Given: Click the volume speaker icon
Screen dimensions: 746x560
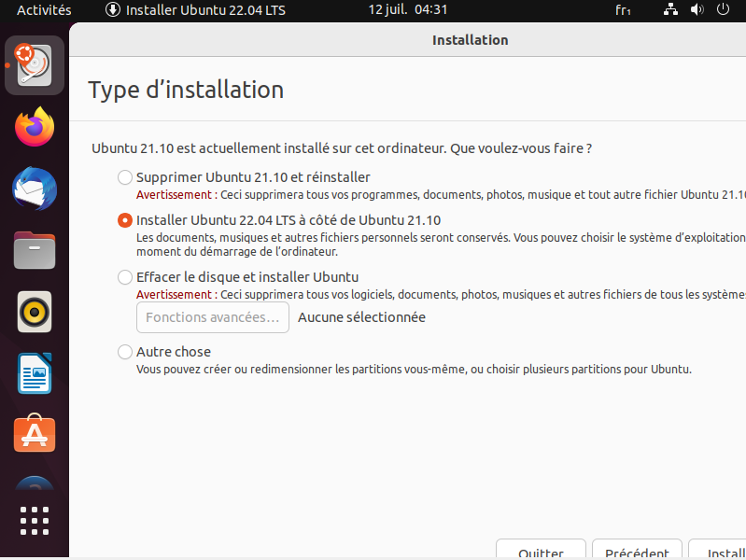Looking at the screenshot, I should 697,9.
